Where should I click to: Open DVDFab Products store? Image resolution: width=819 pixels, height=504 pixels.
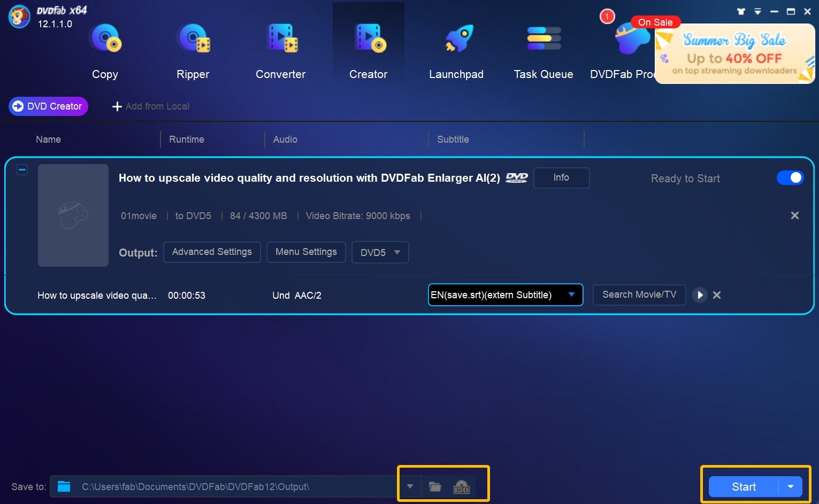[x=623, y=51]
